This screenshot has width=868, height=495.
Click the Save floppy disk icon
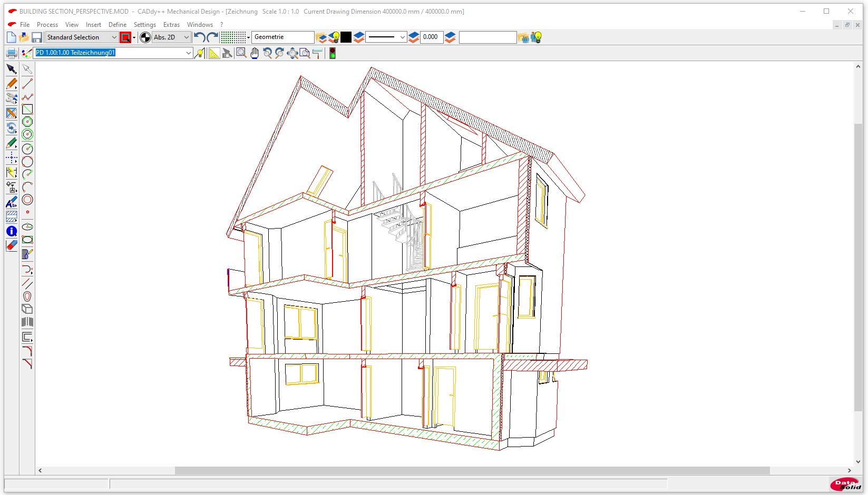pos(37,37)
